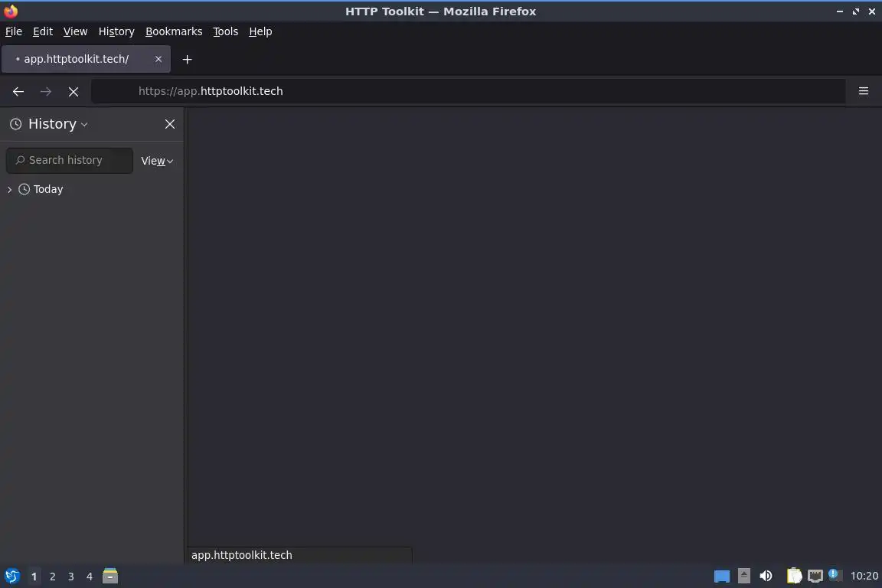Open the Bookmarks menu
Image resolution: width=882 pixels, height=588 pixels.
click(x=174, y=31)
